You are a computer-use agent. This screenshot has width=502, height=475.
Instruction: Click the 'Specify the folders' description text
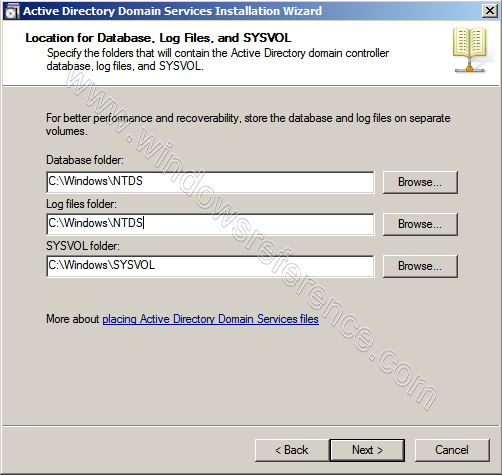(x=218, y=59)
